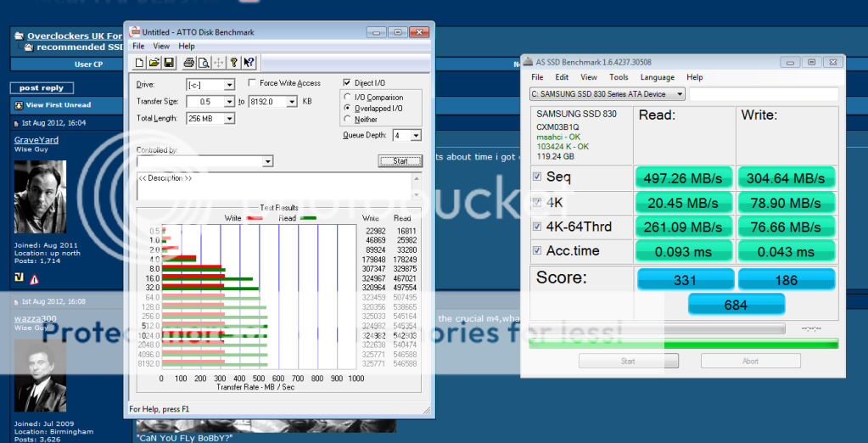Open the Tools menu in AS SSD Benchmark
Screen dimensions: 868x443
point(619,77)
